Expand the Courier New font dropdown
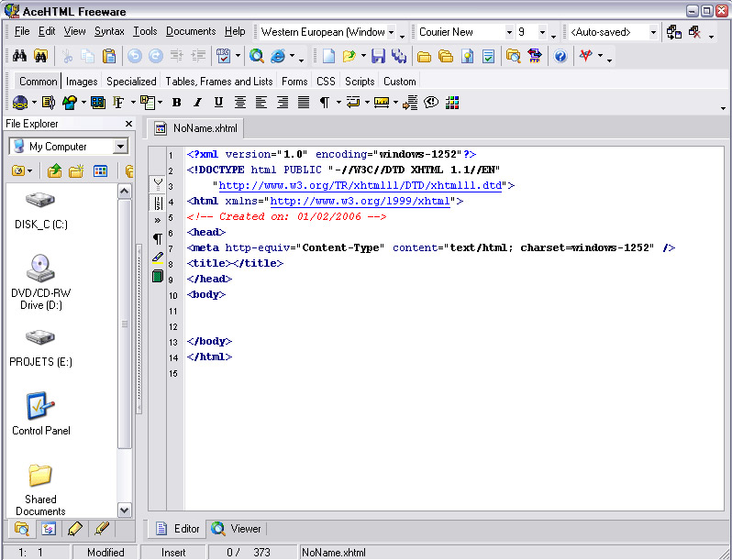 point(509,32)
